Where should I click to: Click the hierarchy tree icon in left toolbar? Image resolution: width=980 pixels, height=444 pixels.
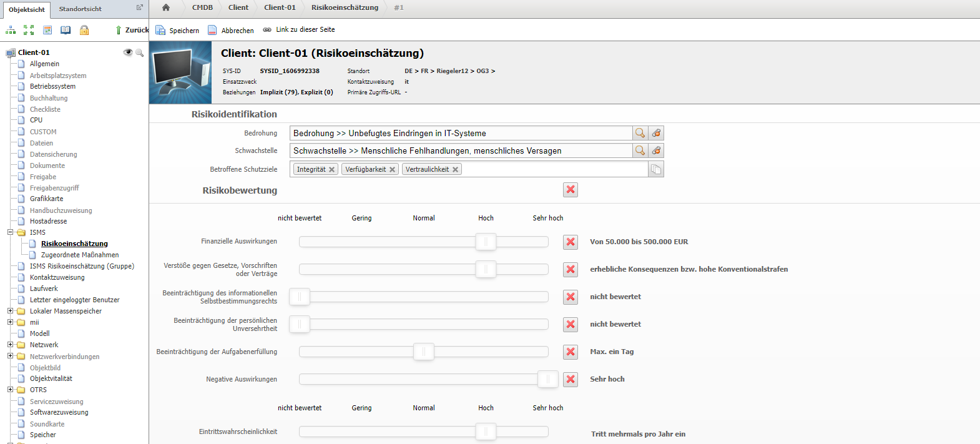[x=11, y=30]
